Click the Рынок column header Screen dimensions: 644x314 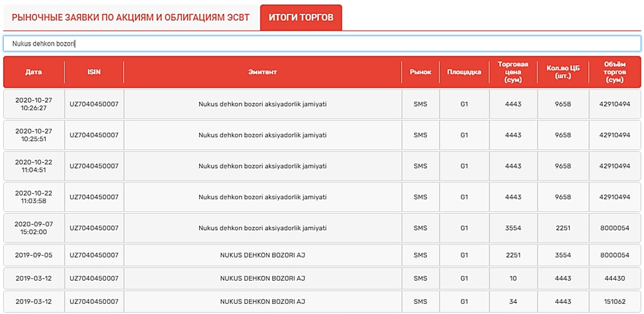pos(421,72)
